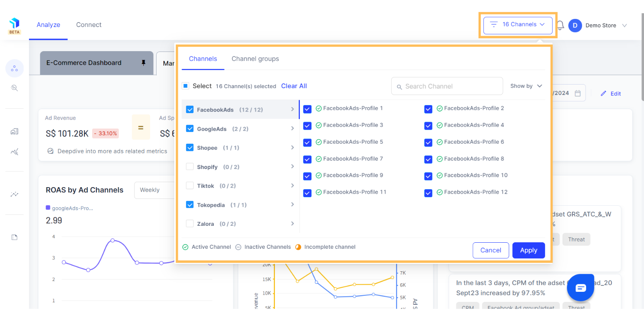The width and height of the screenshot is (644, 322).
Task: Open the Weekly interval selector
Action: click(x=155, y=190)
